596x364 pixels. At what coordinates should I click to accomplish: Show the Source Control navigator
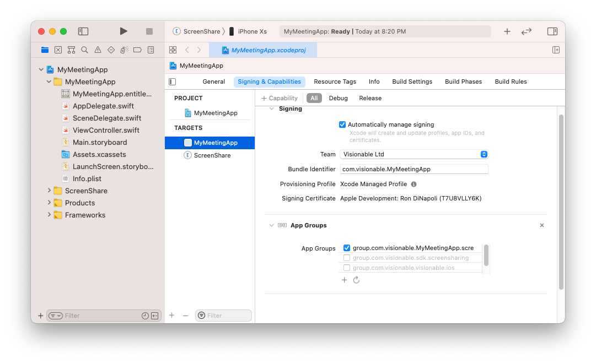pos(58,50)
